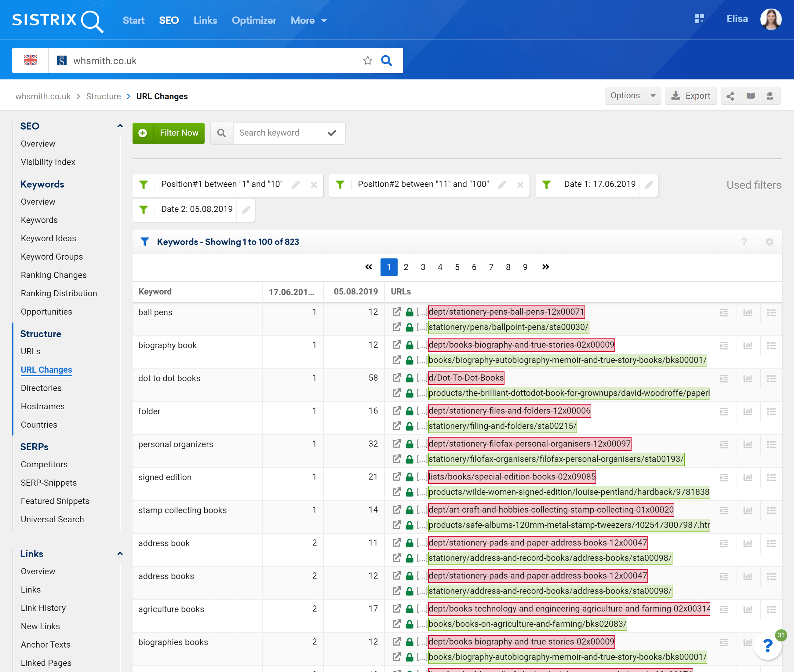Open Ranking Changes in sidebar
The width and height of the screenshot is (794, 672).
[x=54, y=275]
